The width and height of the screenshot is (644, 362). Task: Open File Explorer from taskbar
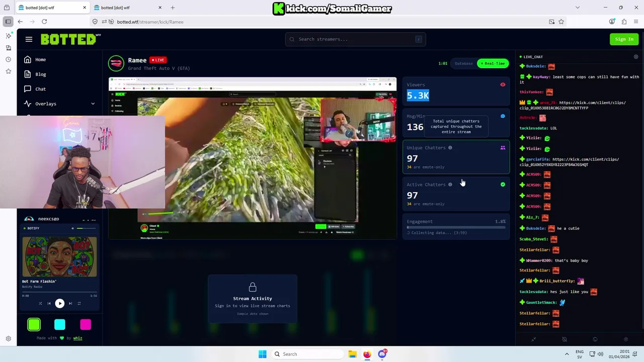(x=352, y=354)
